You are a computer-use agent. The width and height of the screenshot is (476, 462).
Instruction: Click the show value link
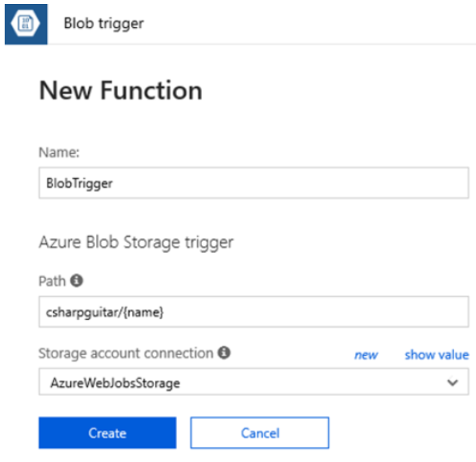437,354
